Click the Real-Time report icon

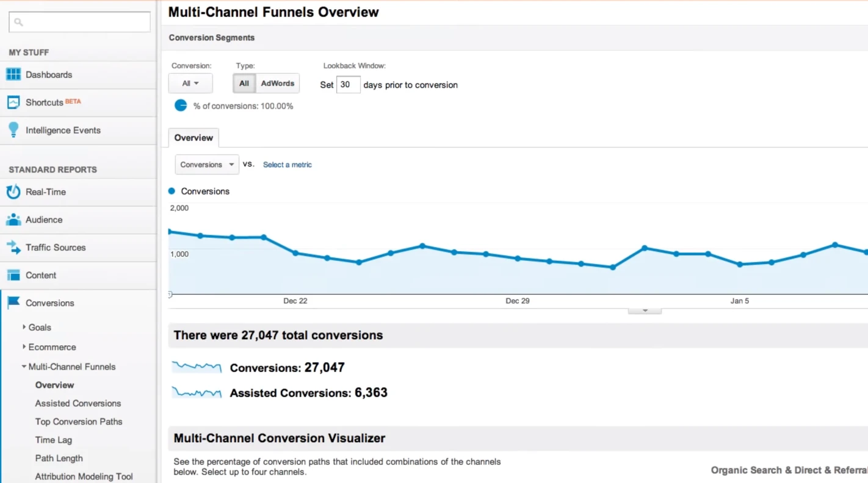(x=13, y=191)
